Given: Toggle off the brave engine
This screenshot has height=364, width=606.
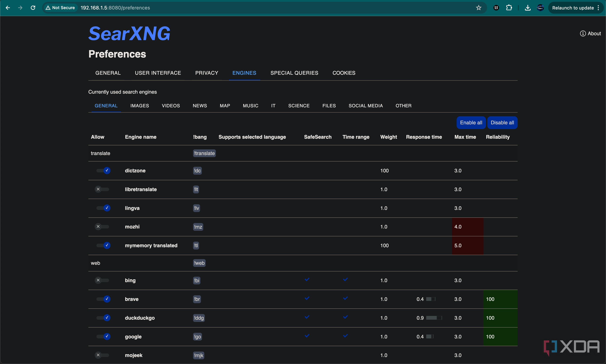Looking at the screenshot, I should coord(103,299).
